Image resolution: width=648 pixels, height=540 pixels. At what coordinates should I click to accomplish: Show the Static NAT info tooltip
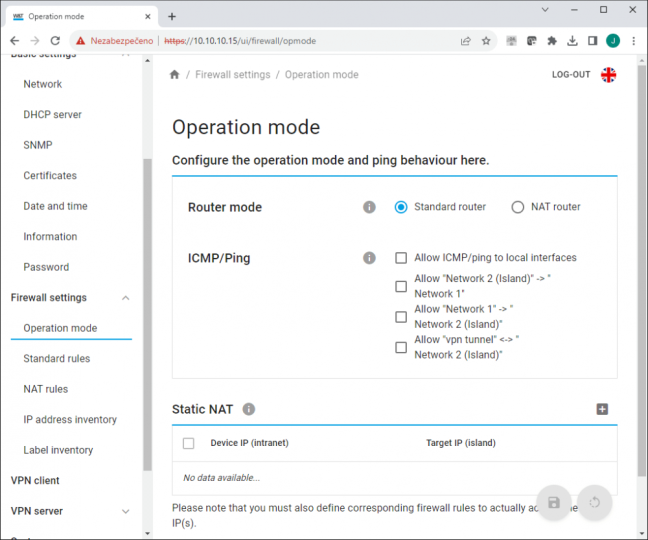click(248, 409)
